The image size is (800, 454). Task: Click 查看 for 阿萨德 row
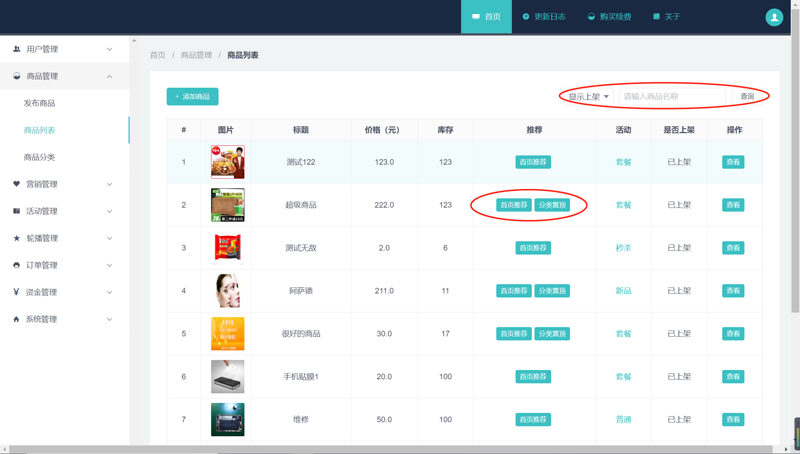tap(733, 291)
